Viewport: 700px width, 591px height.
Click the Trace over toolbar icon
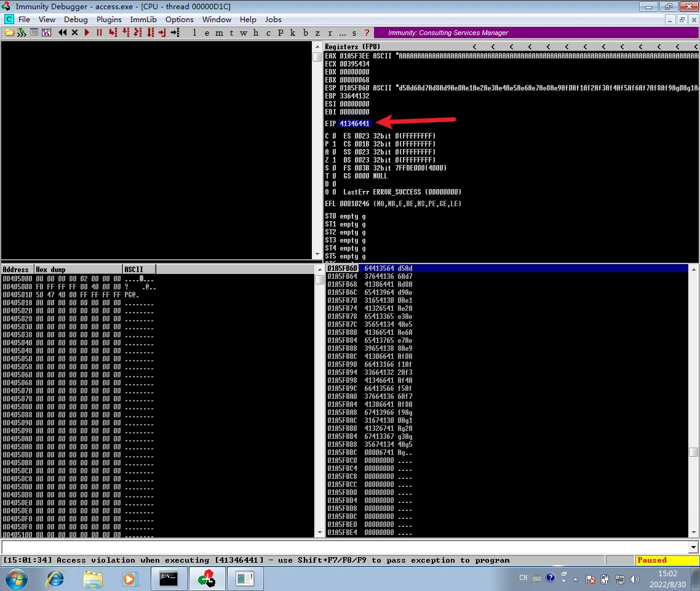pos(150,33)
